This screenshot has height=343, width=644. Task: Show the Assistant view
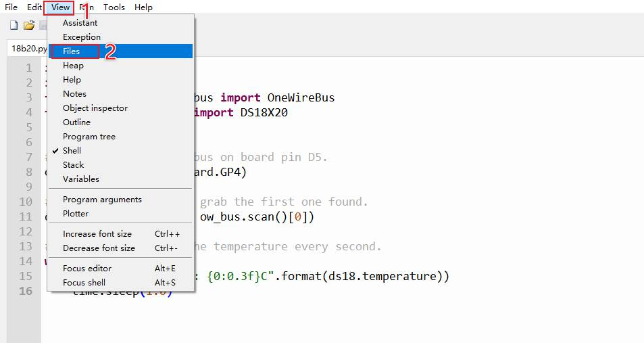click(x=80, y=23)
